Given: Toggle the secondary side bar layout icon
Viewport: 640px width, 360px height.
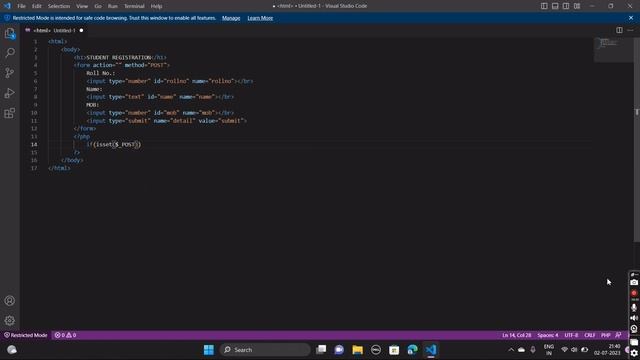Looking at the screenshot, I should click(x=566, y=6).
